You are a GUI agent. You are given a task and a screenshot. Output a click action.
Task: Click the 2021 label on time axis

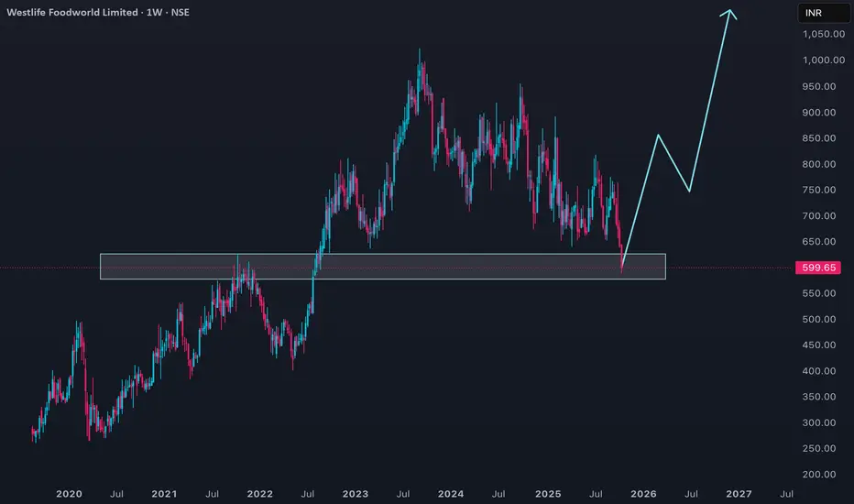click(x=164, y=494)
